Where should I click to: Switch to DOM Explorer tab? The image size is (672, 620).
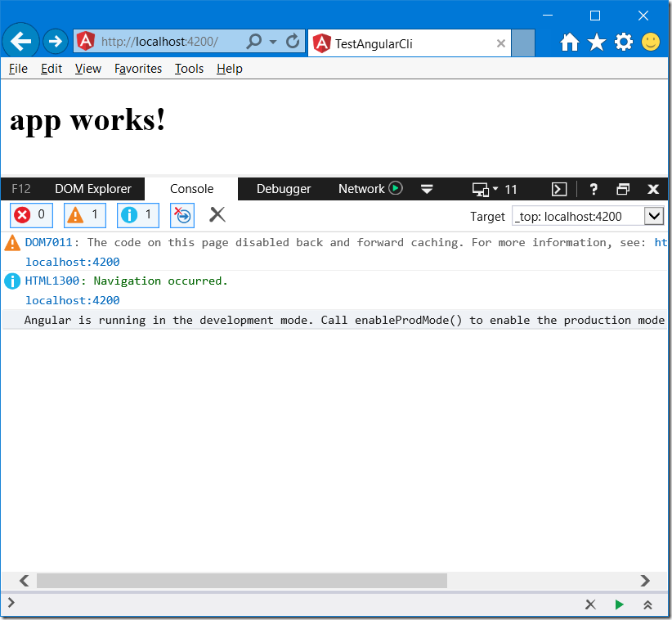click(x=93, y=189)
